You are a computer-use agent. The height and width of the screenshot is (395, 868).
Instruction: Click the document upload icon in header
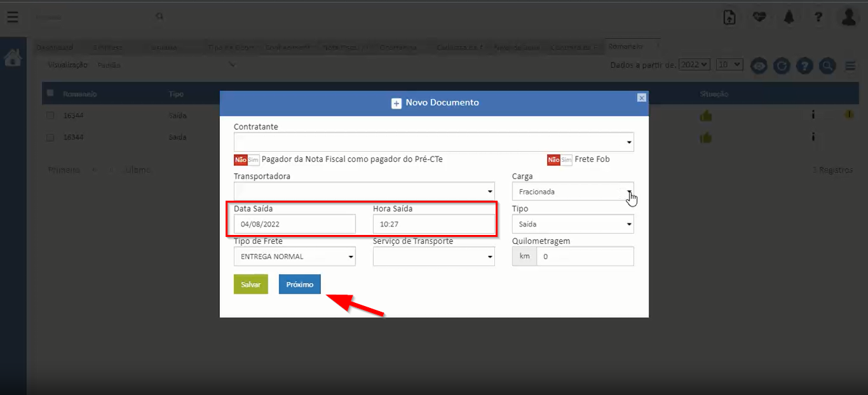(730, 17)
